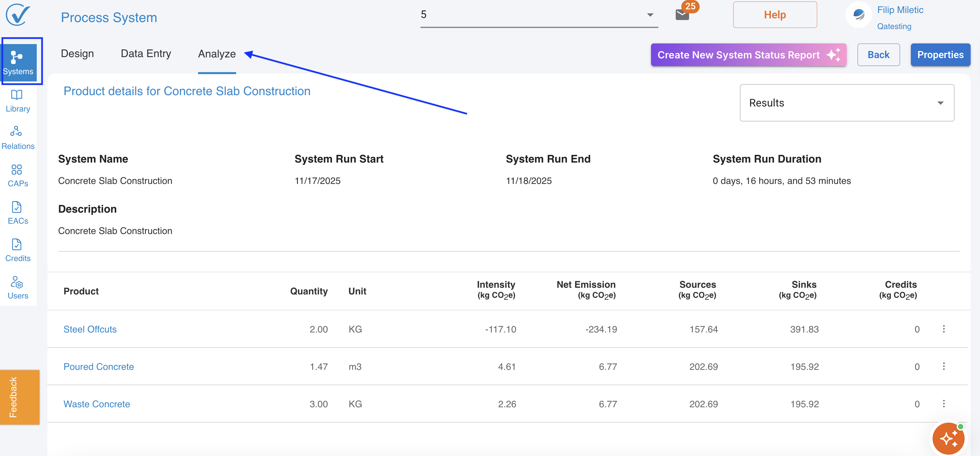Click Create New System Status Report
This screenshot has height=456, width=980.
[x=748, y=55]
